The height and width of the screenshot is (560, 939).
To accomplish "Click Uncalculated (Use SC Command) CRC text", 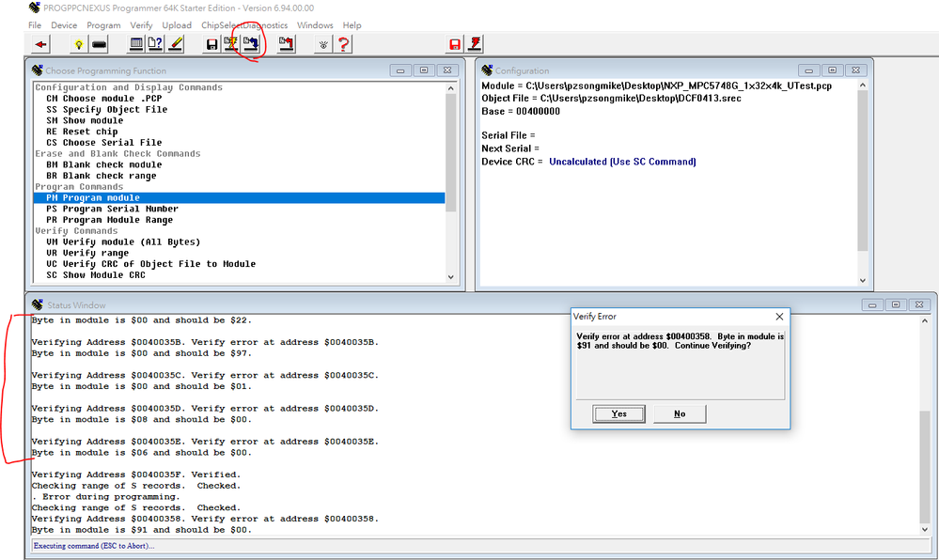I will (x=622, y=162).
